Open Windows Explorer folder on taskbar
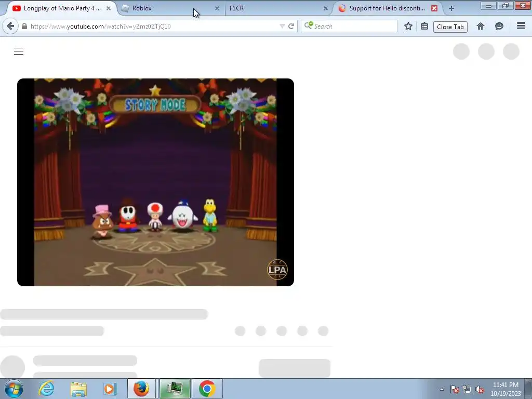 pos(78,389)
